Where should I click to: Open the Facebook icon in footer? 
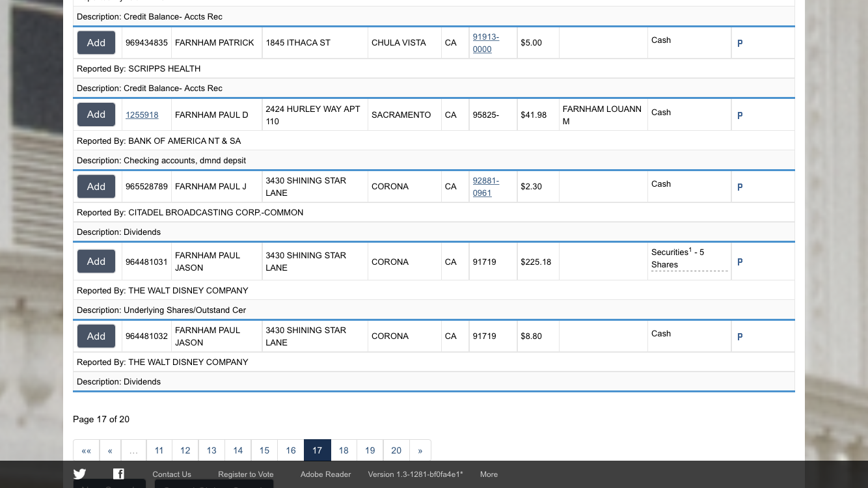click(x=118, y=474)
